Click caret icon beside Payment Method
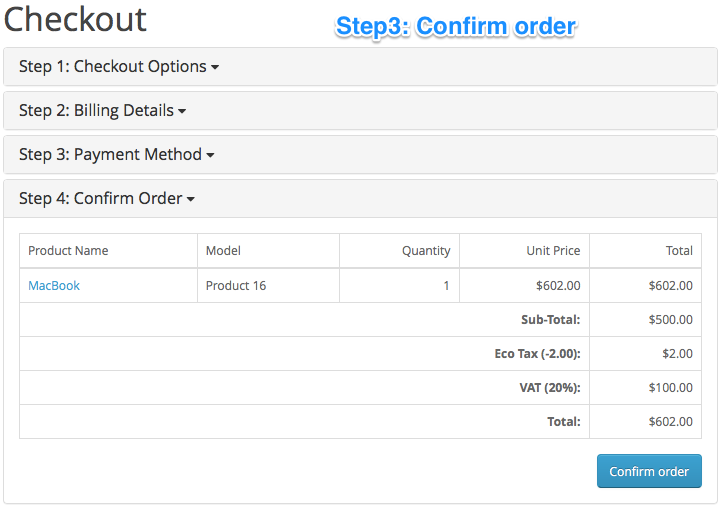 (x=210, y=155)
